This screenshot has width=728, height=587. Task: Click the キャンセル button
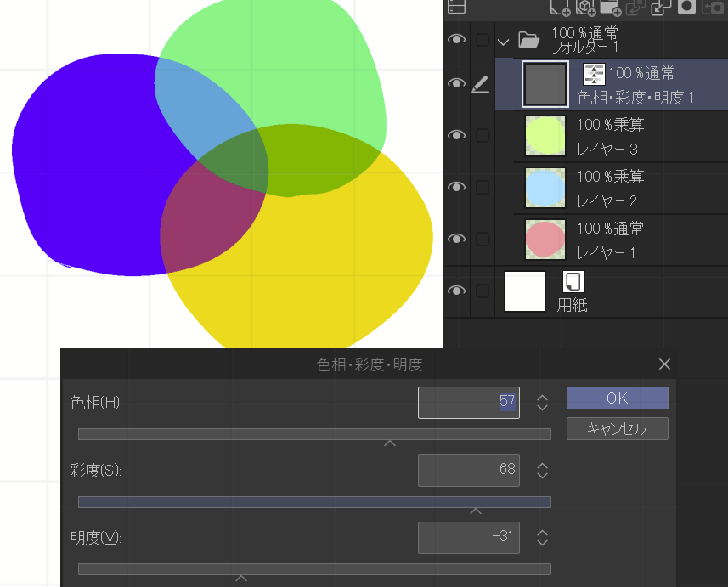617,428
